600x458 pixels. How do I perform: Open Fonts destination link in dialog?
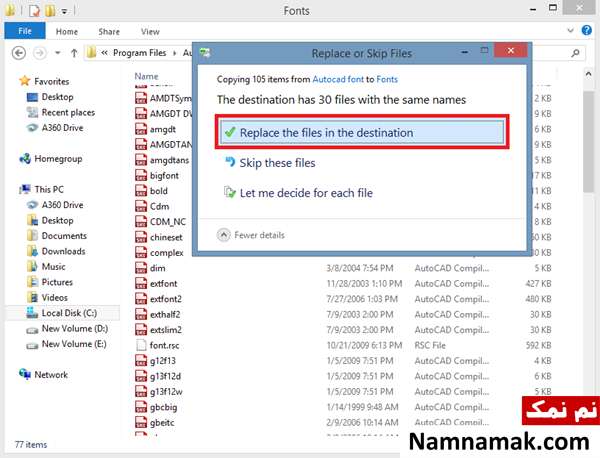387,79
